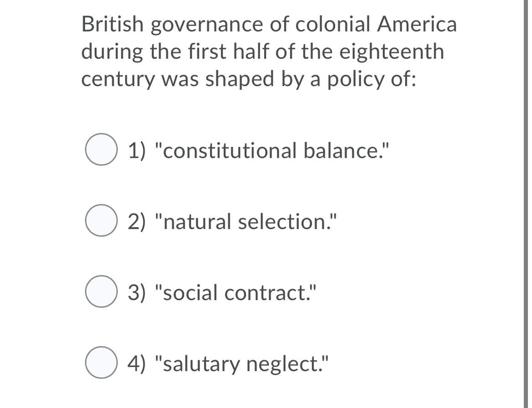Click the word "eighteenth" in the question
Viewport: 532px width, 408px height.
coord(391,51)
